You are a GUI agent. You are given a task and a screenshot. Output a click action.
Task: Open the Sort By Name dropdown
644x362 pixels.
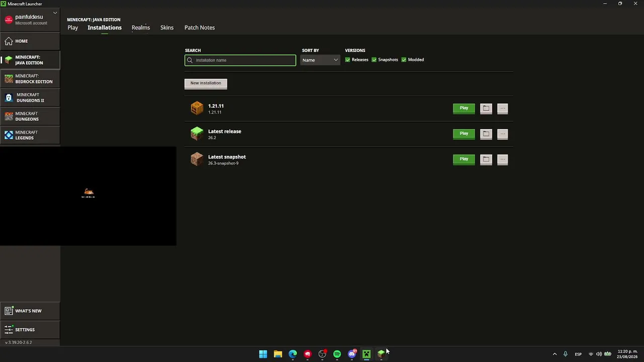click(320, 60)
